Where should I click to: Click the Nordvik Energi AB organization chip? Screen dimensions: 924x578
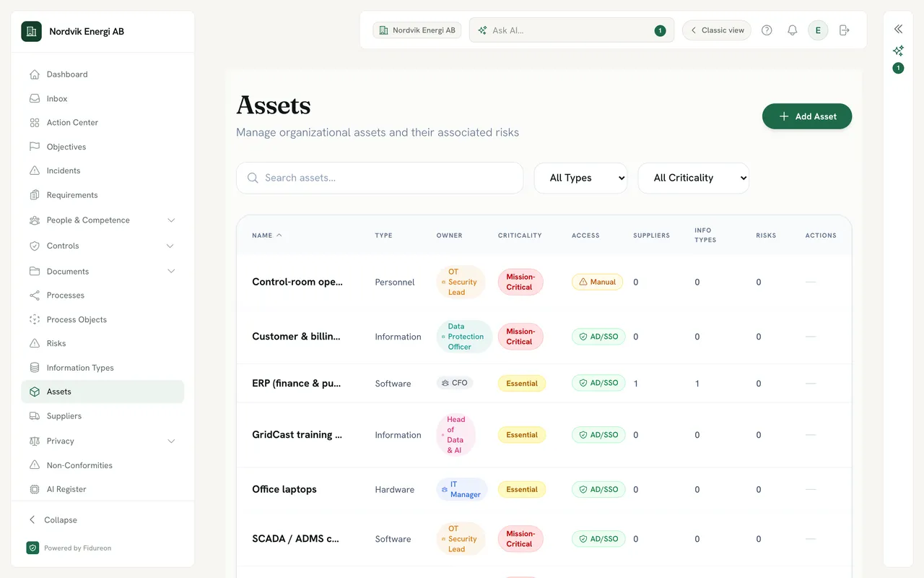pyautogui.click(x=417, y=30)
